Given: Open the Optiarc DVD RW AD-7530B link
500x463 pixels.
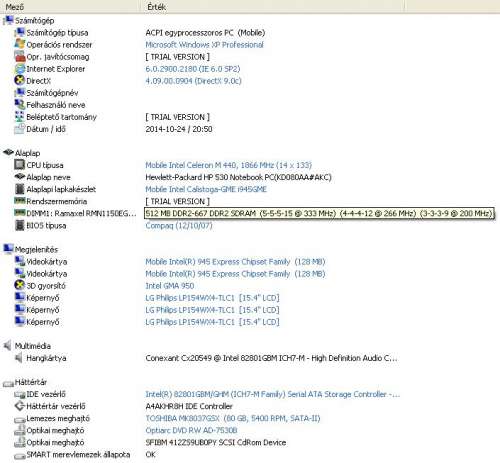Looking at the screenshot, I should tap(191, 430).
